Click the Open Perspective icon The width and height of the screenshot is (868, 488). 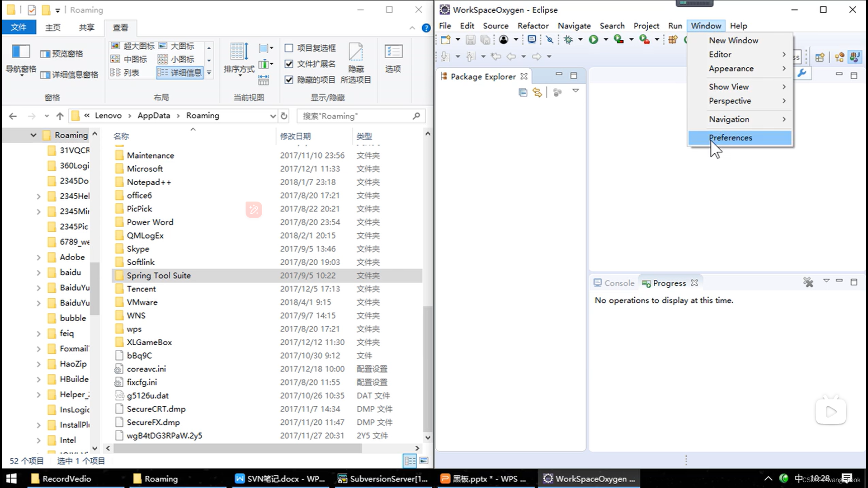click(x=819, y=57)
